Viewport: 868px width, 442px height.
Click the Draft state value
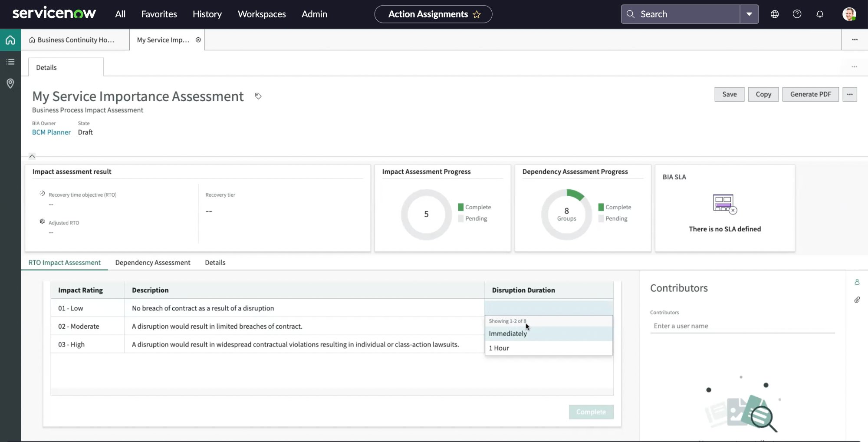click(85, 132)
